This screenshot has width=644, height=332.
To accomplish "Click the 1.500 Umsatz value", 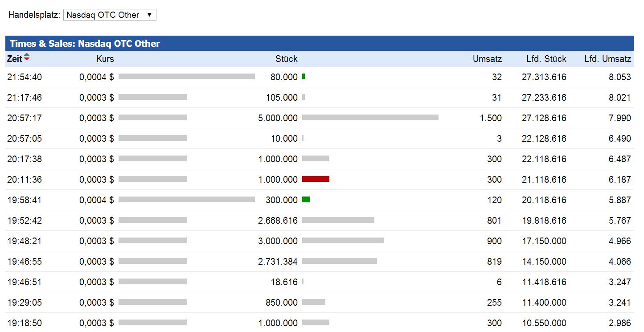I will 492,118.
